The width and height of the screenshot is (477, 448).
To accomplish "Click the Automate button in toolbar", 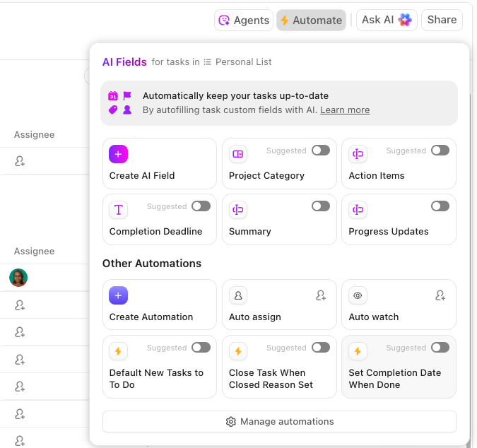I will pos(311,20).
